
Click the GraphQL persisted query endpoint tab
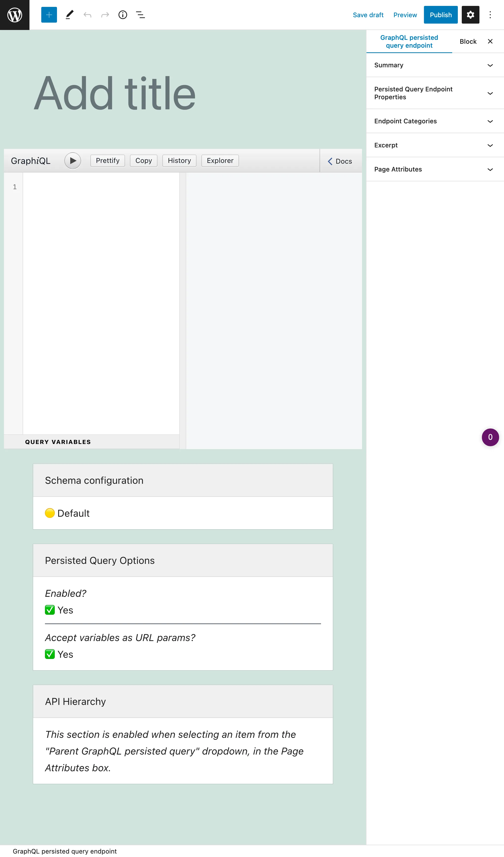409,41
